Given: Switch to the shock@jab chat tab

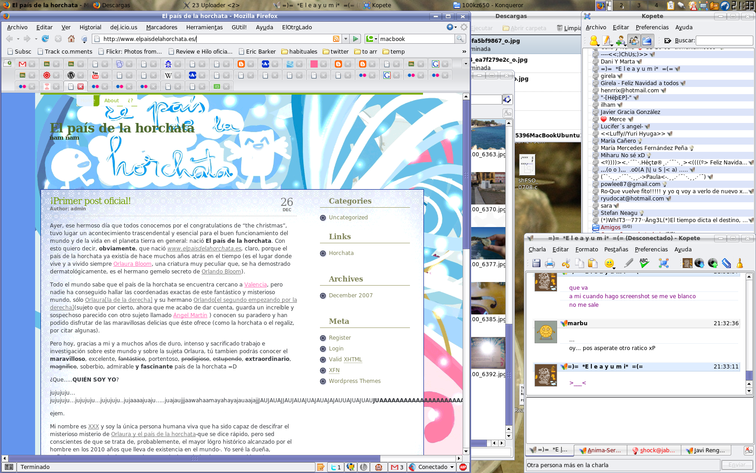Looking at the screenshot, I should [653, 450].
